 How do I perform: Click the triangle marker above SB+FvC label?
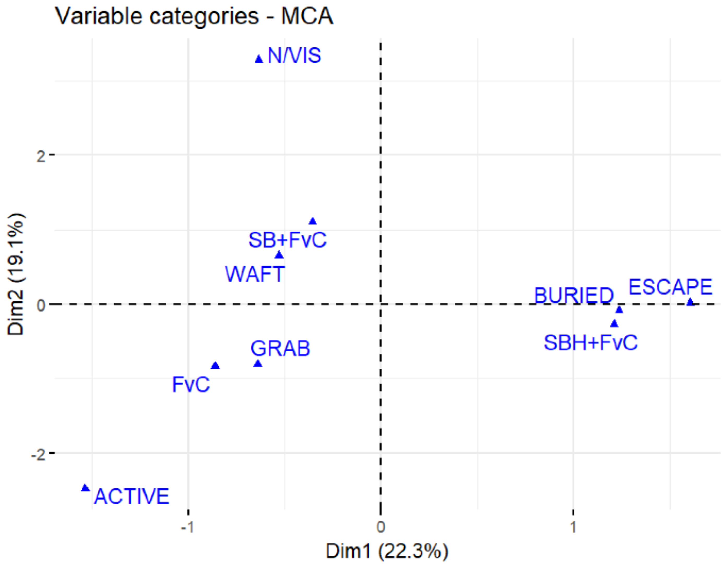coord(313,221)
